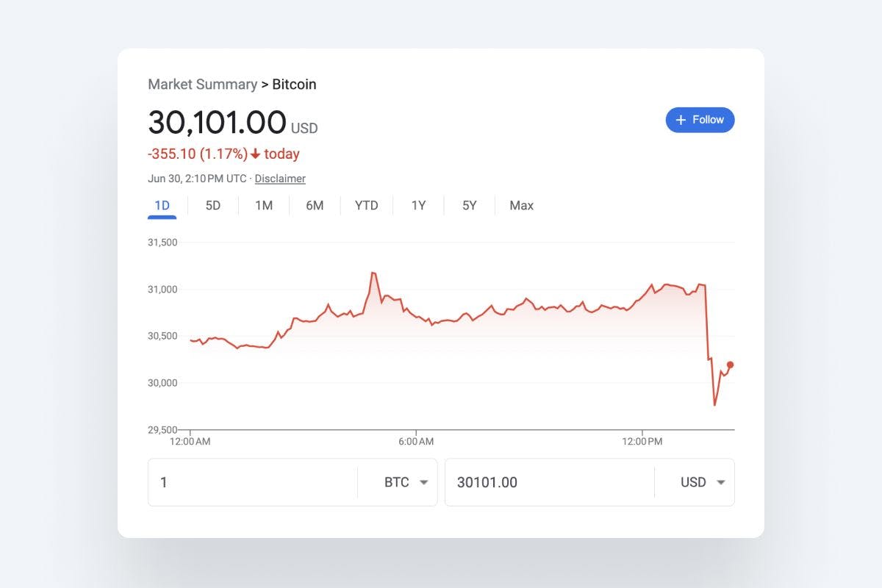Viewport: 882px width, 588px height.
Task: Select the 1D time range tab
Action: 162,206
